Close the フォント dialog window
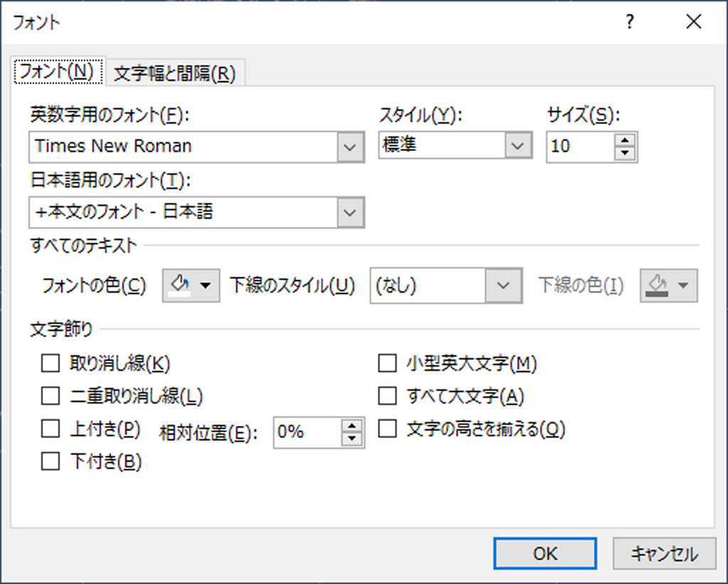The image size is (728, 584). pos(694,22)
